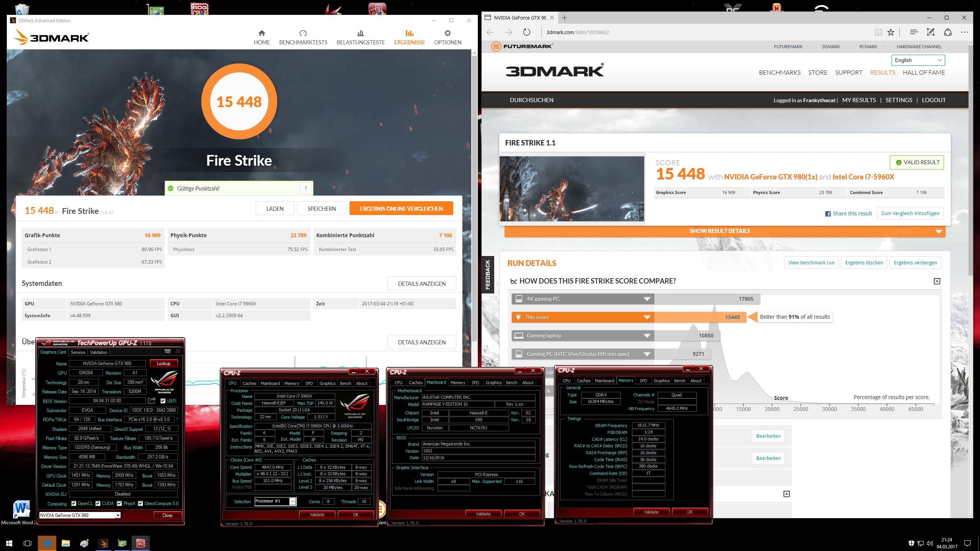Image resolution: width=980 pixels, height=551 pixels.
Task: Click Lookup button in GPU-Z
Action: click(163, 363)
